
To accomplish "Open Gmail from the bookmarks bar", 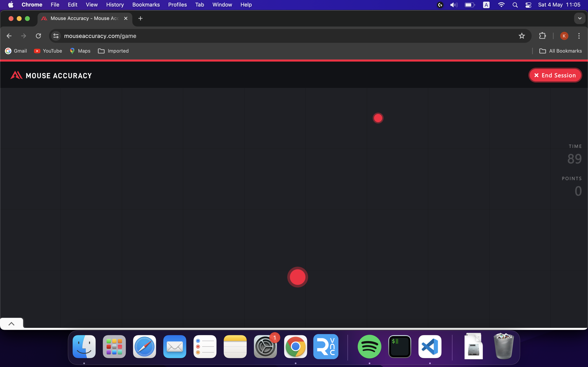I will [x=16, y=51].
